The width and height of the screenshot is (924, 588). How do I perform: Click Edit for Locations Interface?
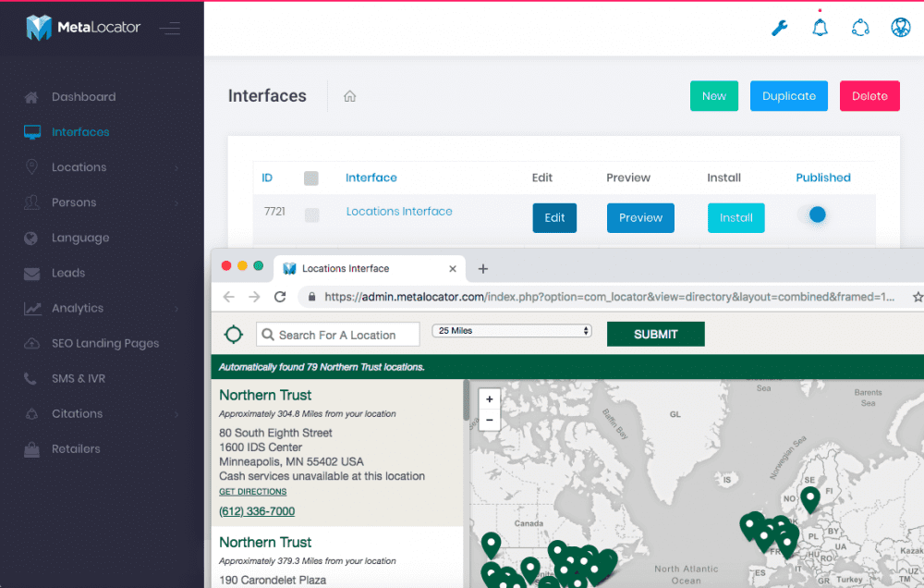tap(554, 217)
